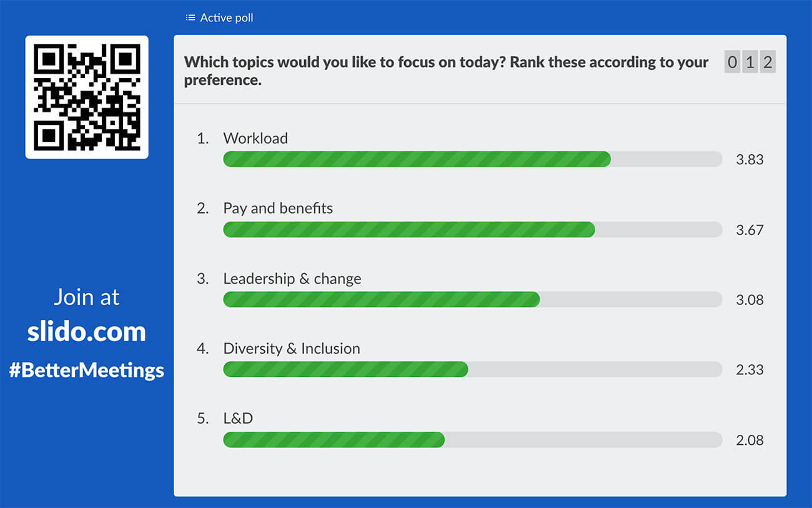The image size is (812, 508).
Task: Click the 3.83 score value
Action: 751,159
